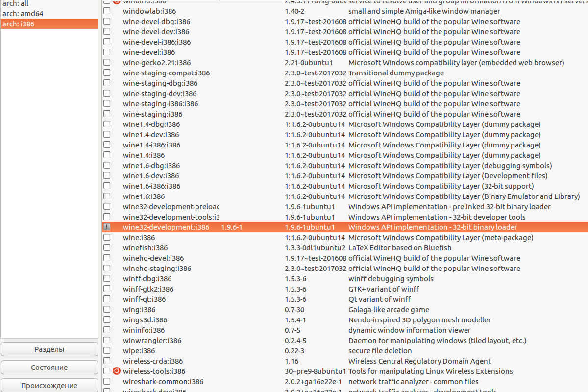Click version 1.40-2 of windowlab
Viewport: 588px width, 392px height.
point(294,11)
